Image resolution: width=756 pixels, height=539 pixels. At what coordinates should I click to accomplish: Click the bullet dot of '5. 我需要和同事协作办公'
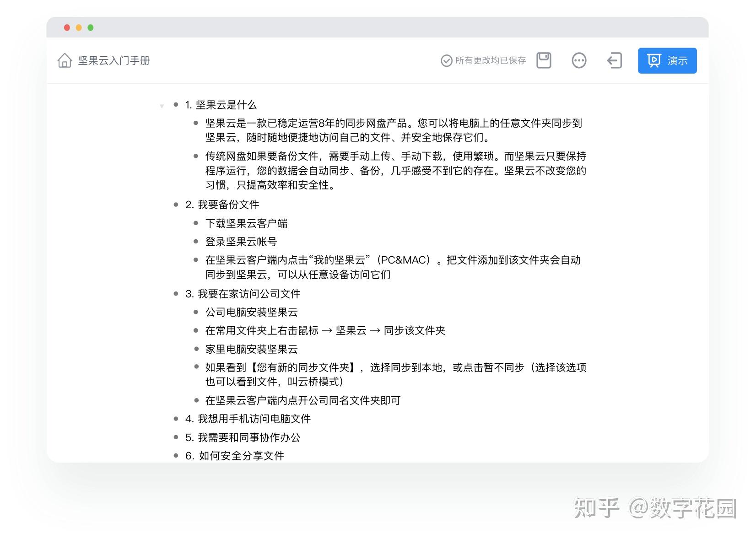click(x=175, y=437)
